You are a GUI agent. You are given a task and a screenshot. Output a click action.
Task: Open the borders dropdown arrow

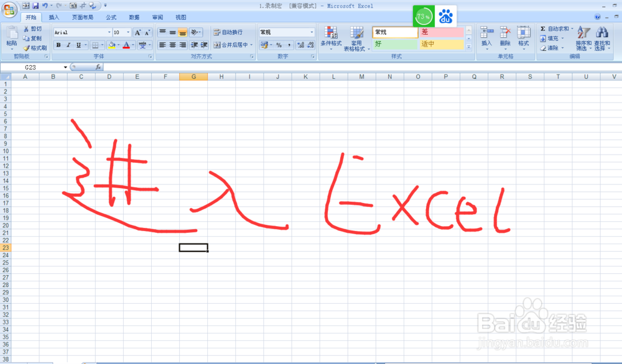click(102, 45)
